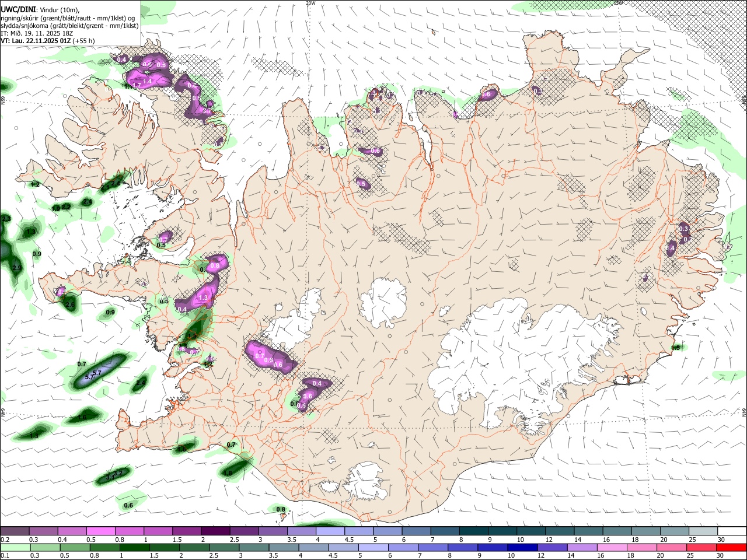
Task: Click the '2.9' precipitation value off the west coast
Action: coord(17,268)
